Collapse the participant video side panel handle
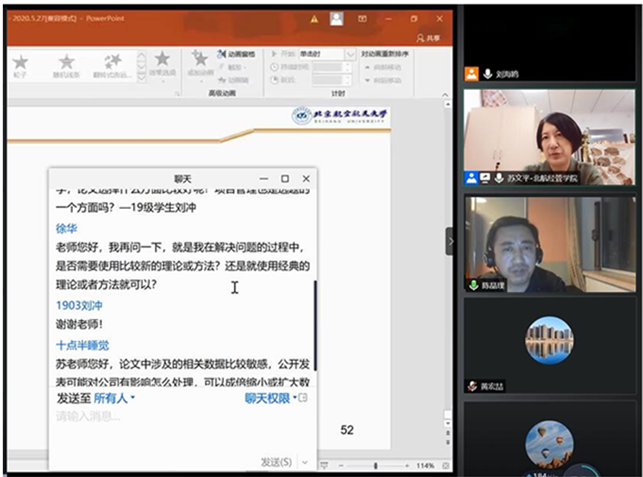The width and height of the screenshot is (643, 477). point(449,240)
